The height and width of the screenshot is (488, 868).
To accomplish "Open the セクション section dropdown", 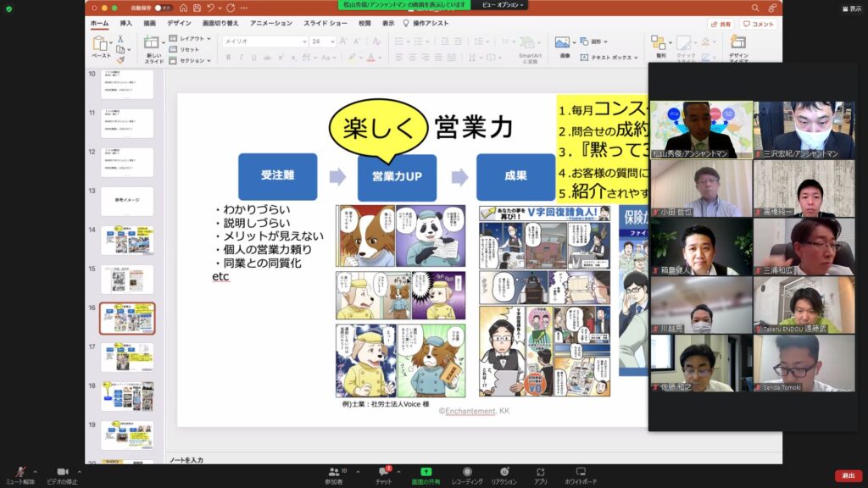I will point(190,60).
